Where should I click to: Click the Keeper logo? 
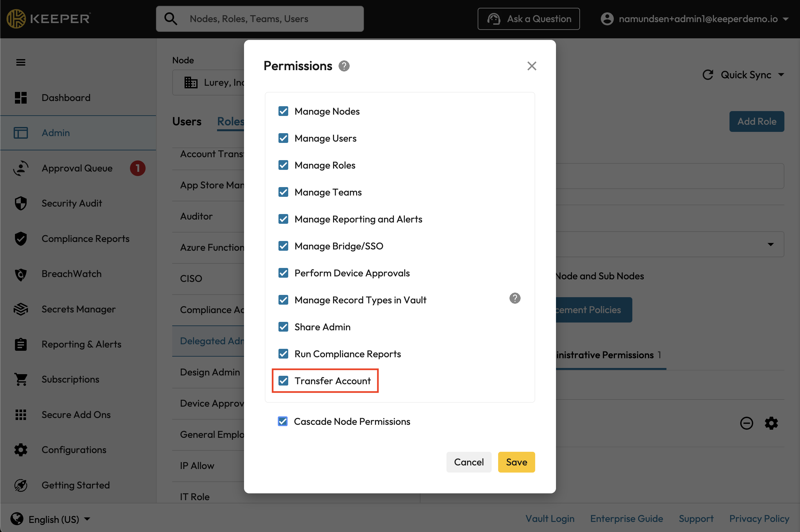48,19
